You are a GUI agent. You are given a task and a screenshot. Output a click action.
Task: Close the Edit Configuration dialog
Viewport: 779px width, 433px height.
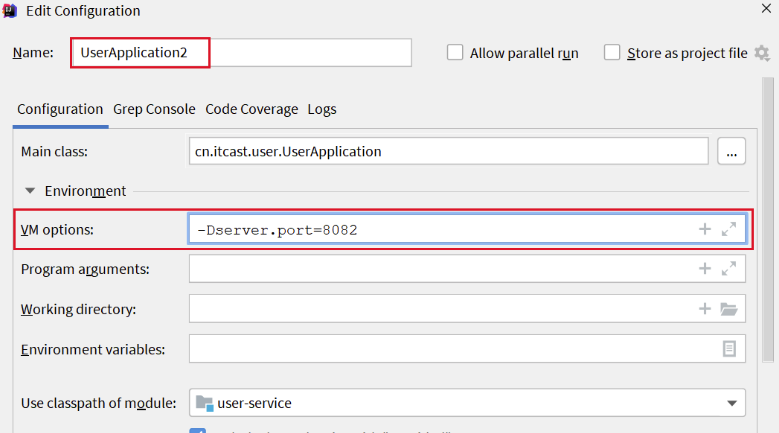pyautogui.click(x=766, y=8)
